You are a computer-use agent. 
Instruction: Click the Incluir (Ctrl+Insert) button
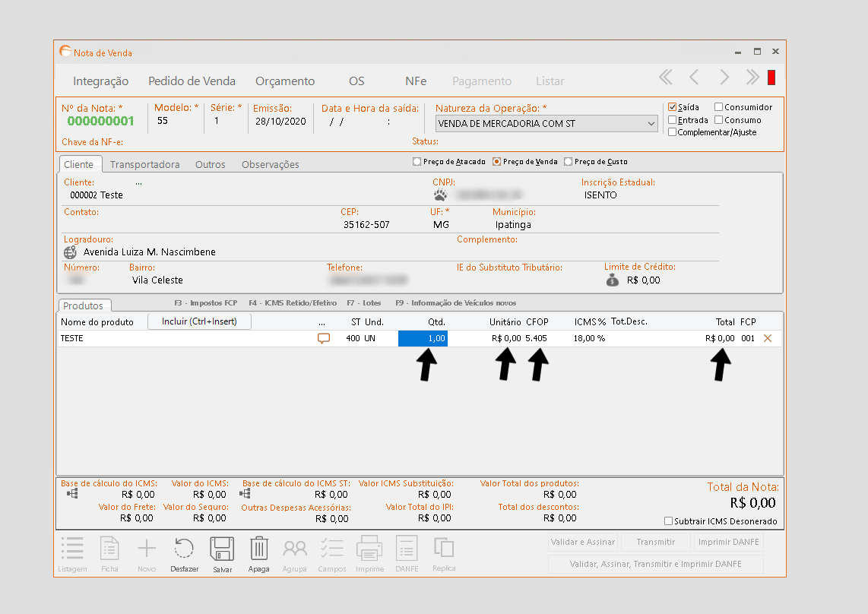199,321
